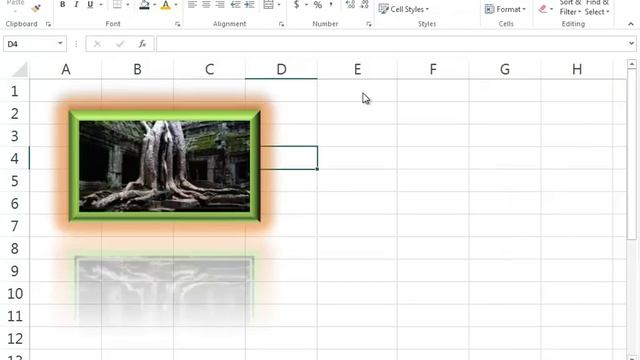Open Font settings dialog launcher
The width and height of the screenshot is (640, 360).
coord(178,24)
